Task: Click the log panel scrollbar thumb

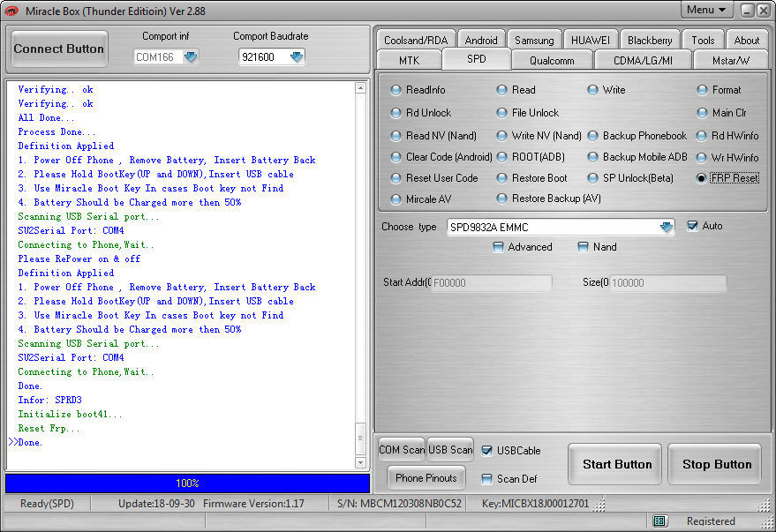Action: point(360,438)
